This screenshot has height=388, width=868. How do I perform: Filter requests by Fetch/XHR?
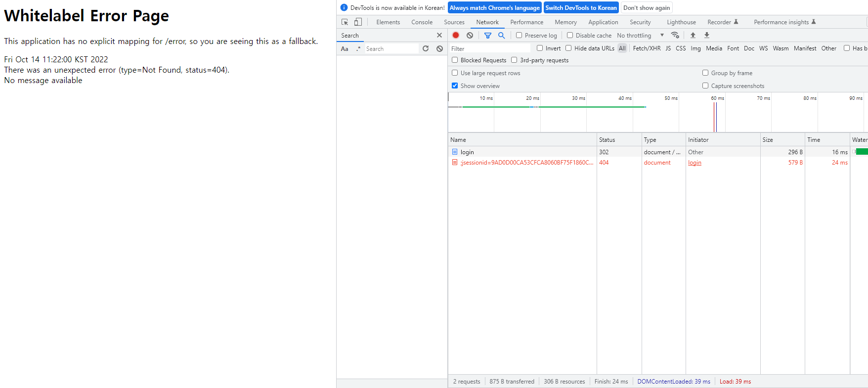[647, 48]
